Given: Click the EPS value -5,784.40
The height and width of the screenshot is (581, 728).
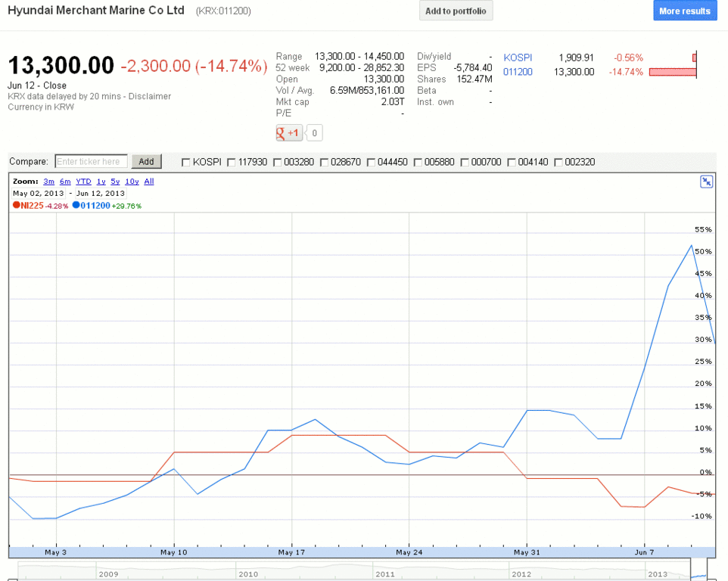Looking at the screenshot, I should [473, 68].
